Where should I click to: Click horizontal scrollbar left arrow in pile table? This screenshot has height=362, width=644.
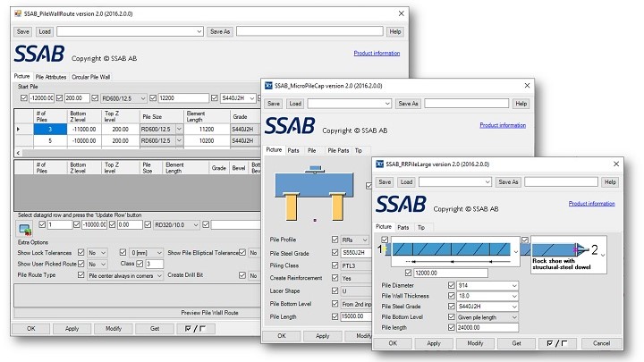(18, 153)
